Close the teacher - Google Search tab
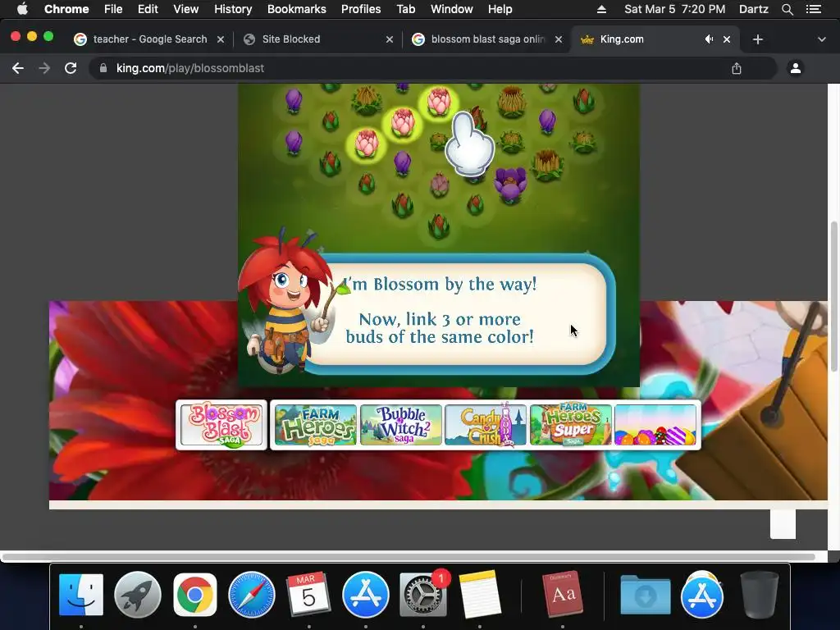The width and height of the screenshot is (840, 630). (x=220, y=39)
